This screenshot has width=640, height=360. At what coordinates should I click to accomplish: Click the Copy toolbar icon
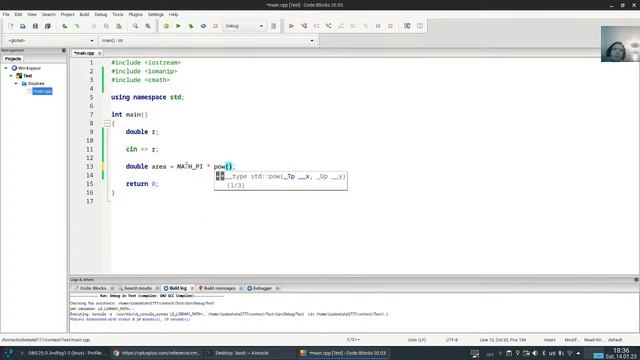(x=106, y=26)
